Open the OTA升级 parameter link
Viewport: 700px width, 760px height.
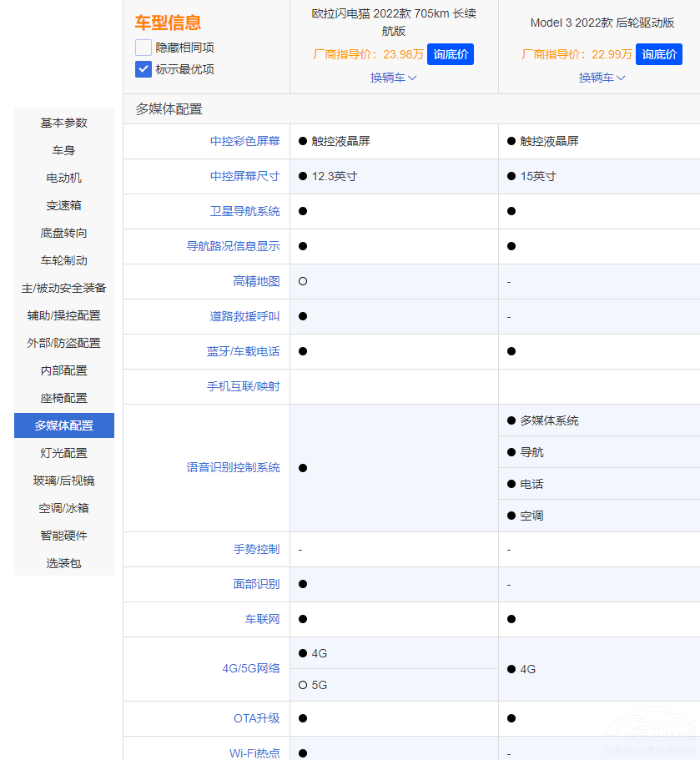256,718
